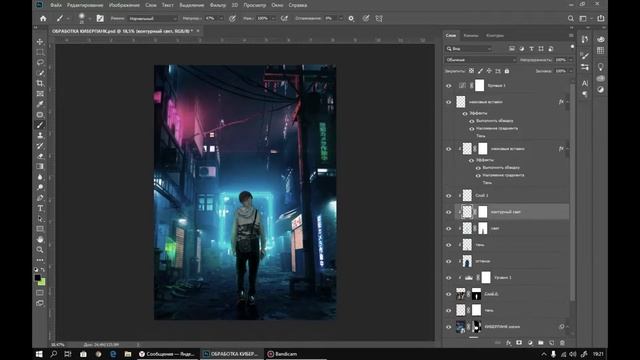
Task: Hide the Слой 1 layer
Action: point(449,196)
